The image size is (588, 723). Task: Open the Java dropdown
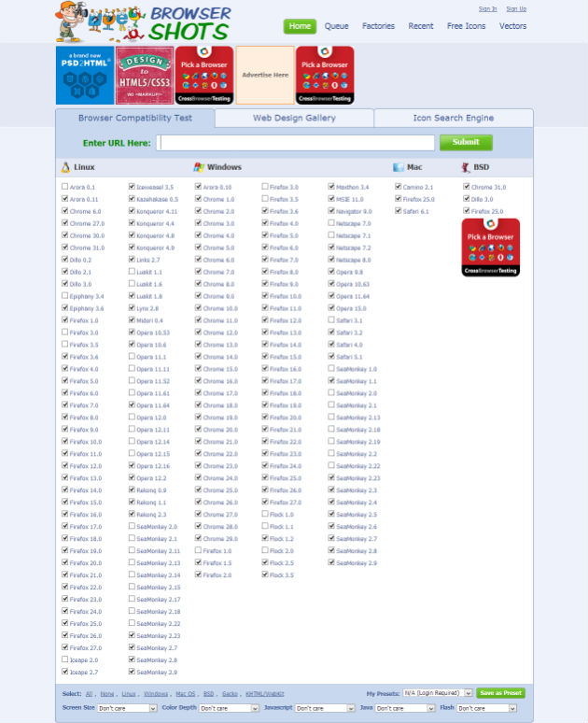click(405, 708)
